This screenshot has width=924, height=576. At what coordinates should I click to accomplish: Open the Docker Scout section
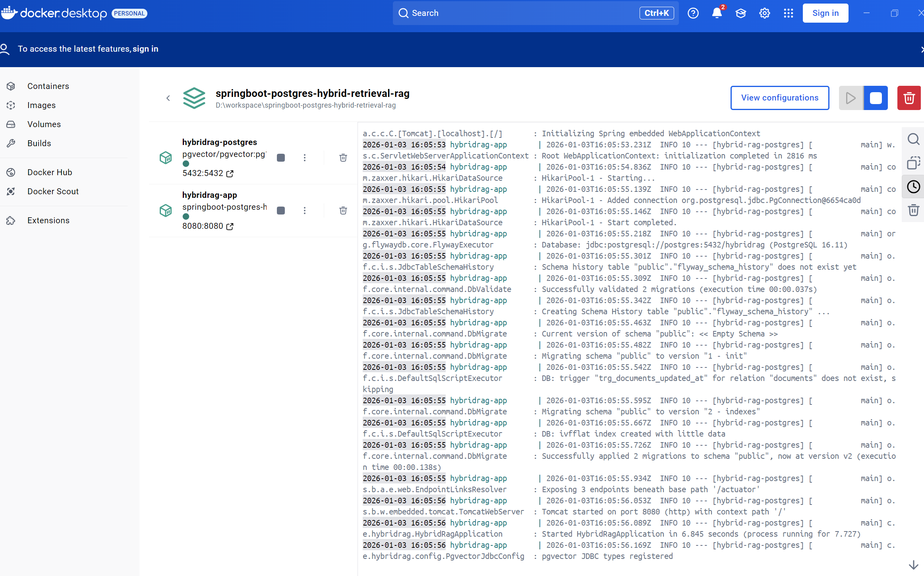point(53,191)
